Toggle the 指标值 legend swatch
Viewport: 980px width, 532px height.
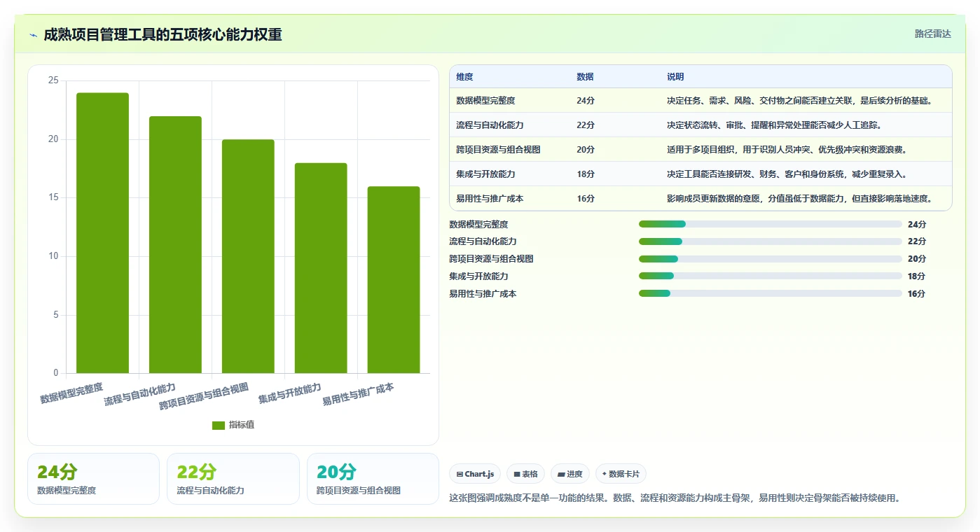(x=219, y=426)
